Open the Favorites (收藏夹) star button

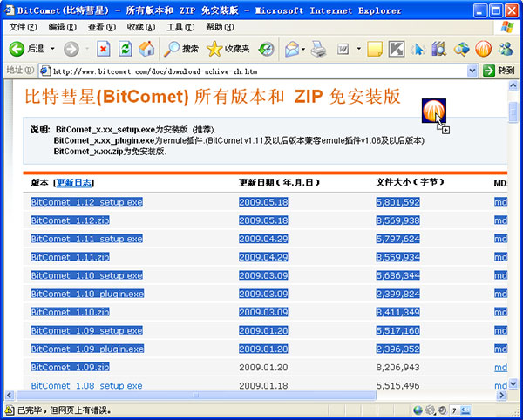coord(228,49)
